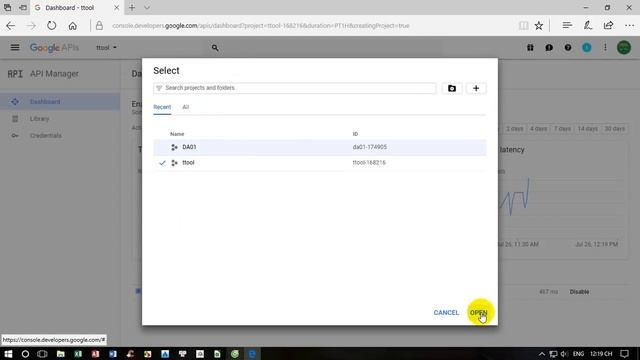Image resolution: width=640 pixels, height=360 pixels.
Task: Switch to the Recent tab
Action: pos(162,107)
